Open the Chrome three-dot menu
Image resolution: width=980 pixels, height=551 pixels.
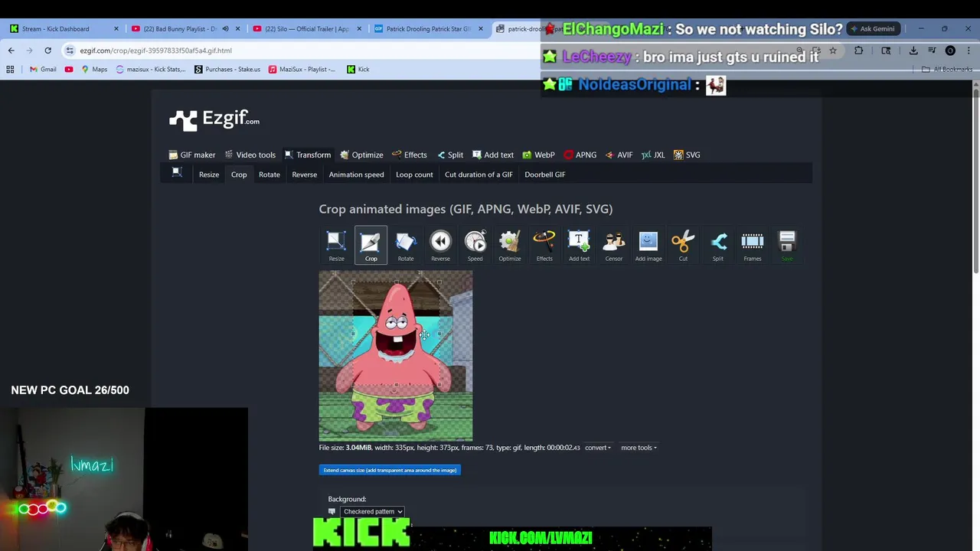[x=969, y=51]
